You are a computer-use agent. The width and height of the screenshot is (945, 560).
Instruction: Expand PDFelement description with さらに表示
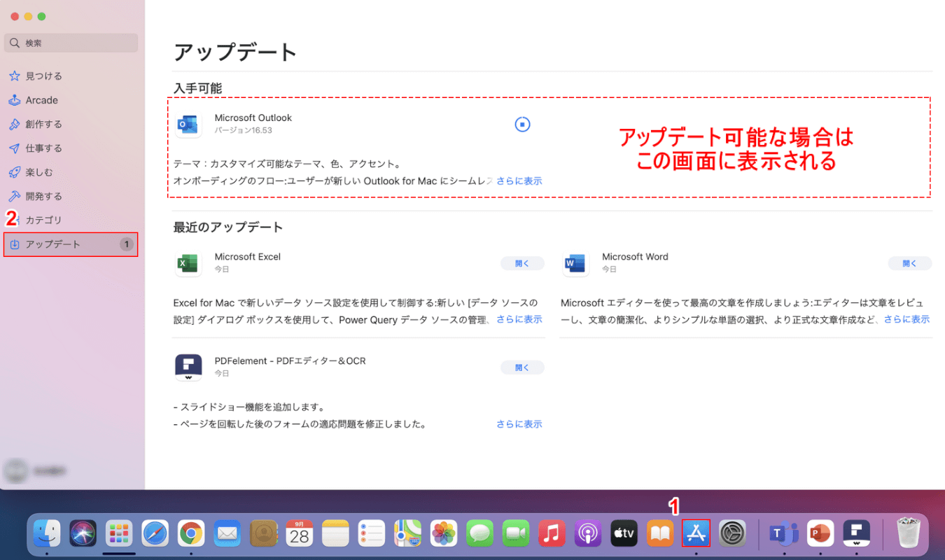519,424
